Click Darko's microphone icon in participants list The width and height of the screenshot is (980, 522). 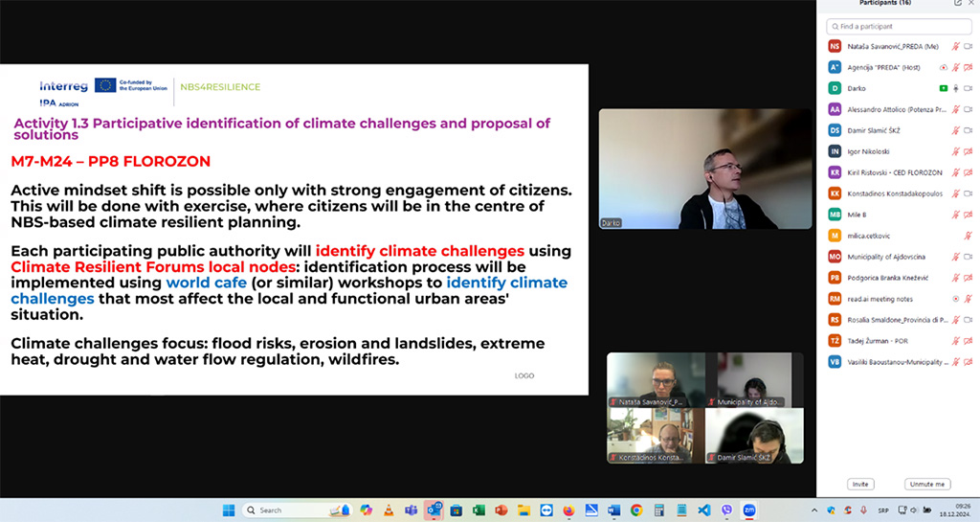click(x=955, y=88)
